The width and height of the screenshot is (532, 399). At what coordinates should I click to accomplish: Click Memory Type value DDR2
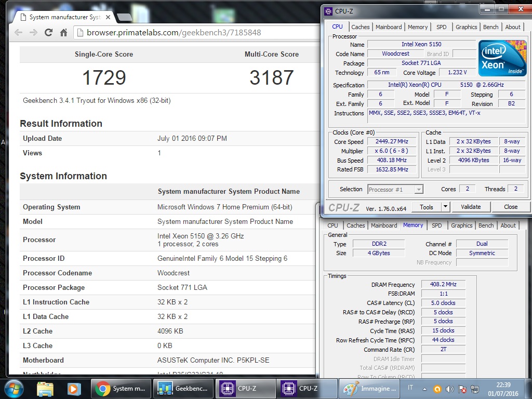click(x=379, y=244)
